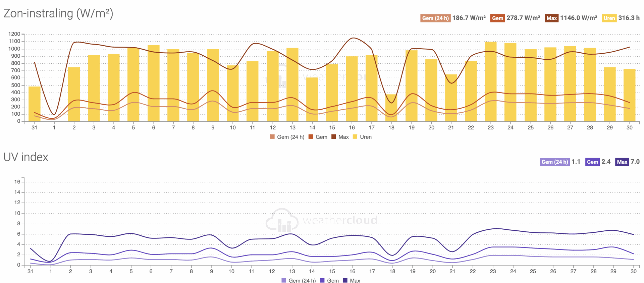Click the Max line peak at day 16
This screenshot has width=644, height=283.
click(353, 38)
